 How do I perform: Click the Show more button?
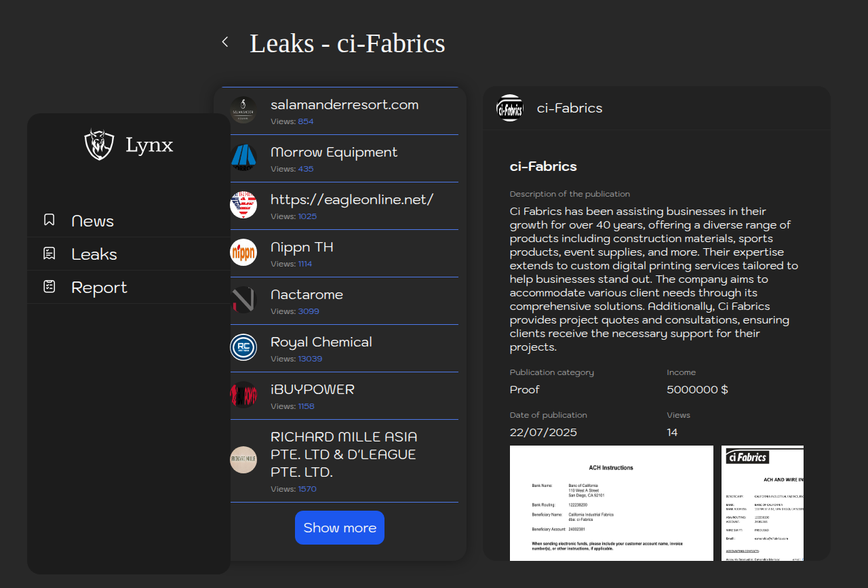coord(340,528)
